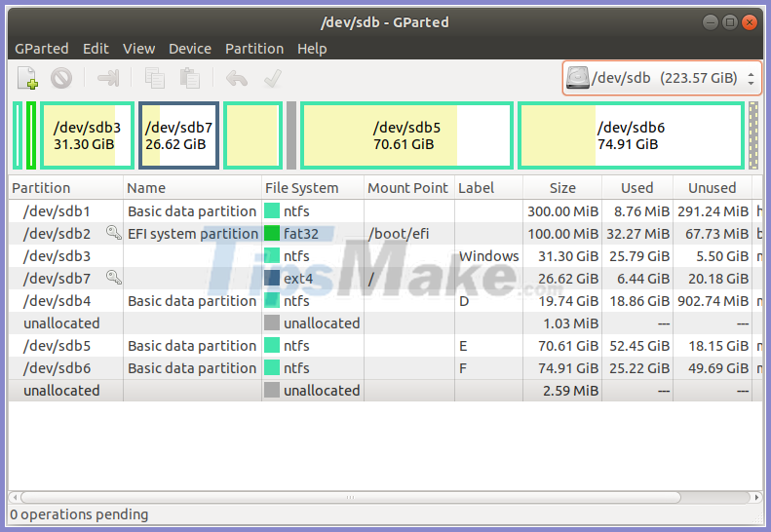Click the hard disk icon in device selector
Image resolution: width=771 pixels, height=532 pixels.
pos(578,78)
